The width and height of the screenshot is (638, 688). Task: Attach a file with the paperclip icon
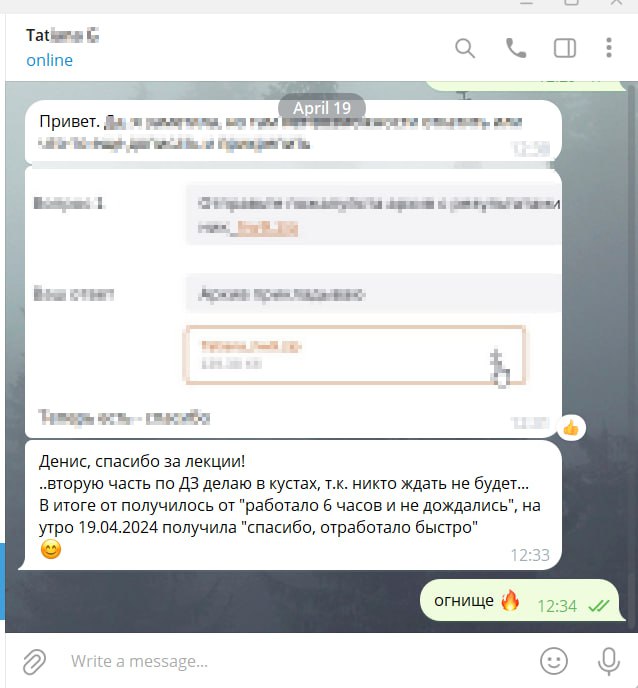[34, 661]
